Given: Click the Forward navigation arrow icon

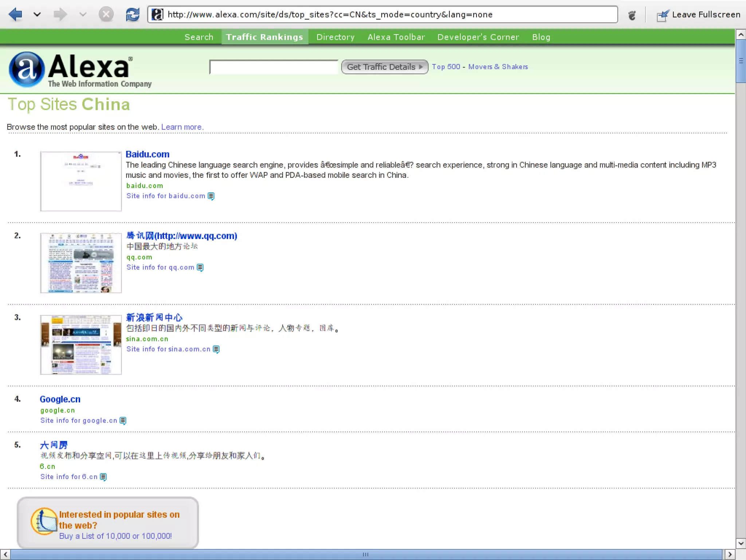Looking at the screenshot, I should pyautogui.click(x=60, y=15).
